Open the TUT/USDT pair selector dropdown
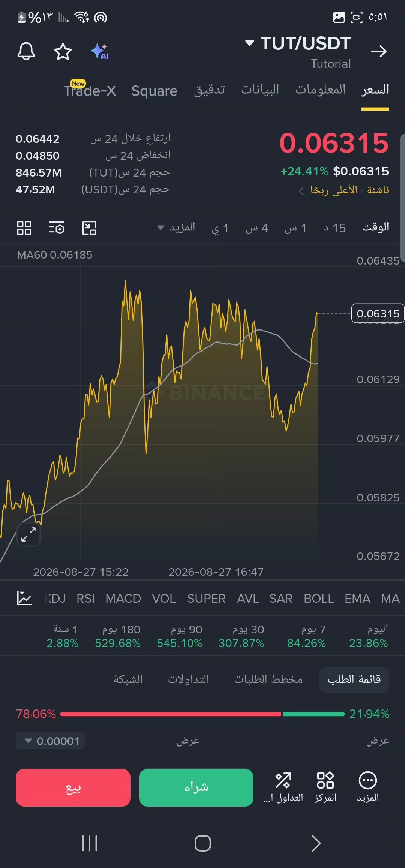Viewport: 405px width, 868px height. tap(298, 43)
